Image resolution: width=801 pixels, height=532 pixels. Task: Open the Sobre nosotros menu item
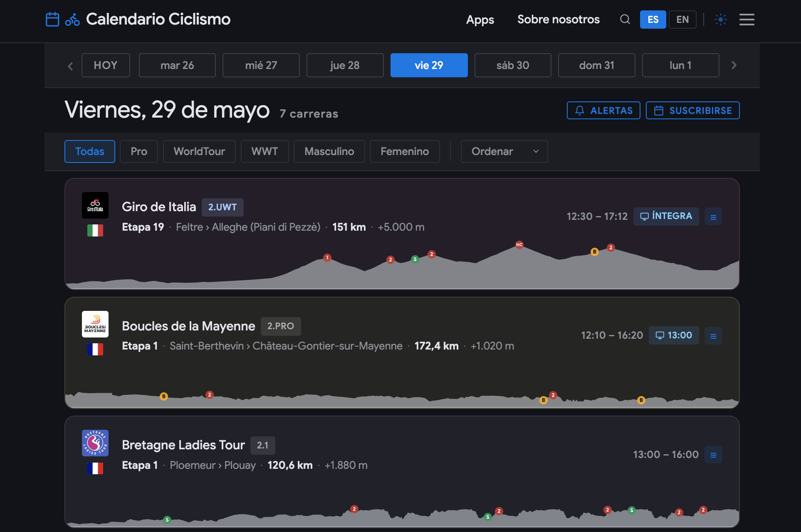(558, 20)
